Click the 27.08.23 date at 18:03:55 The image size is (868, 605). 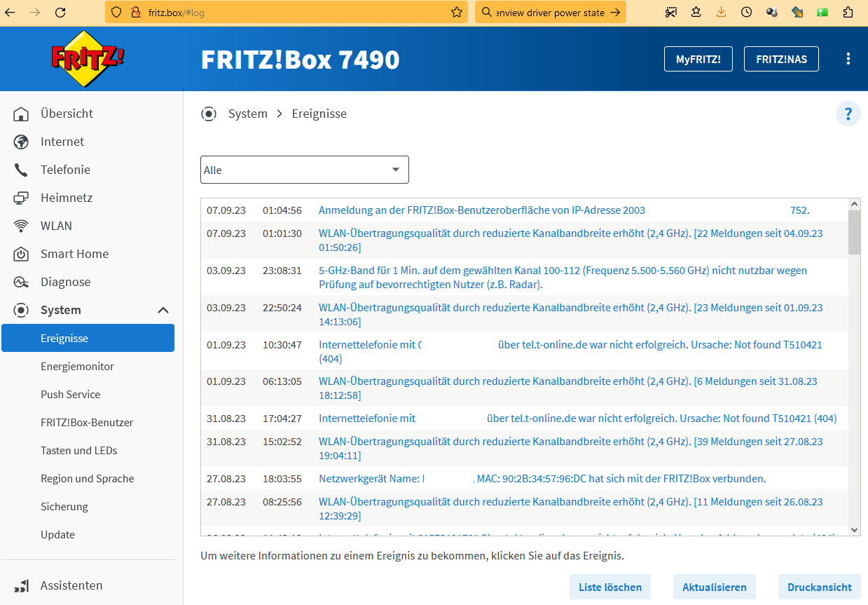click(x=226, y=479)
